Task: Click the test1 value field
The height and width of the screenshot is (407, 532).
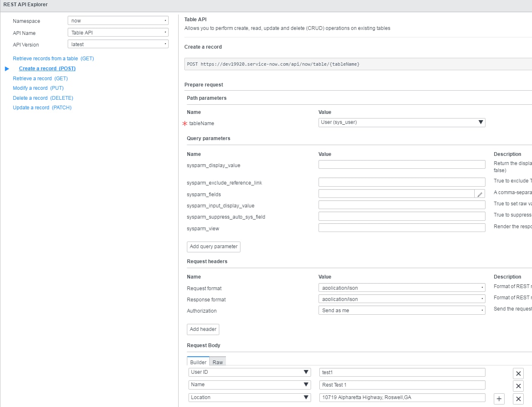Action: 402,372
